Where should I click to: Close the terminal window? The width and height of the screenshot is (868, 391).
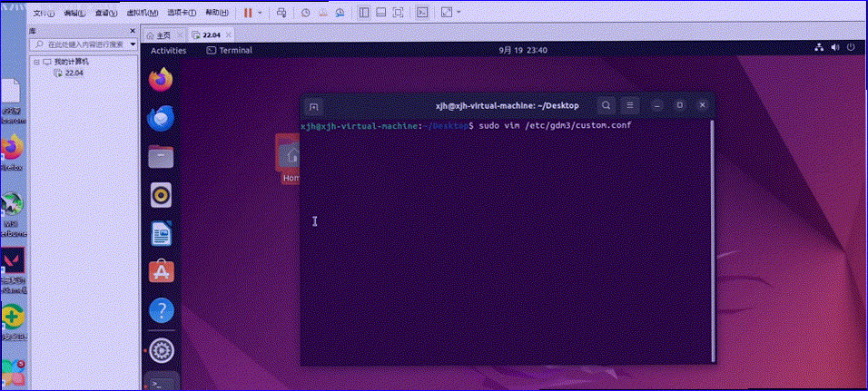click(703, 105)
